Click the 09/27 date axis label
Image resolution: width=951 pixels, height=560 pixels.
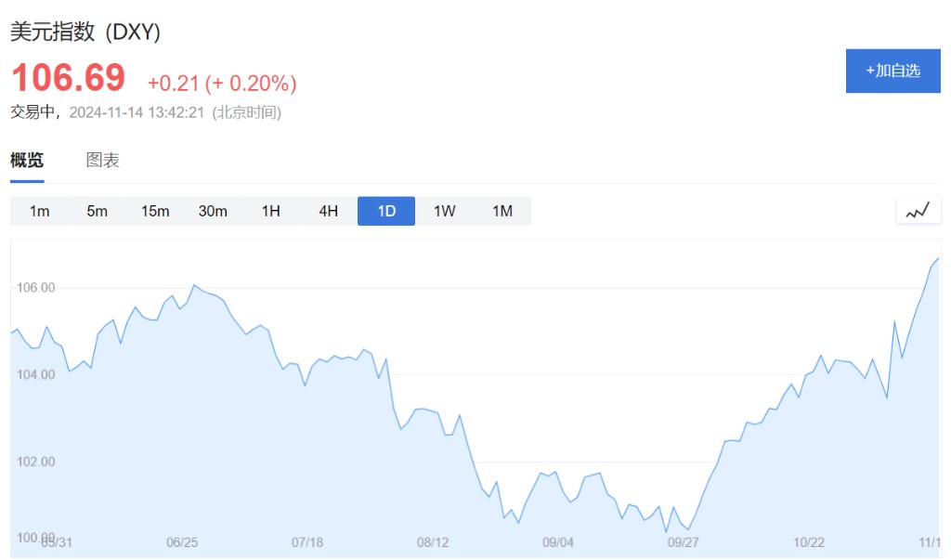point(683,542)
